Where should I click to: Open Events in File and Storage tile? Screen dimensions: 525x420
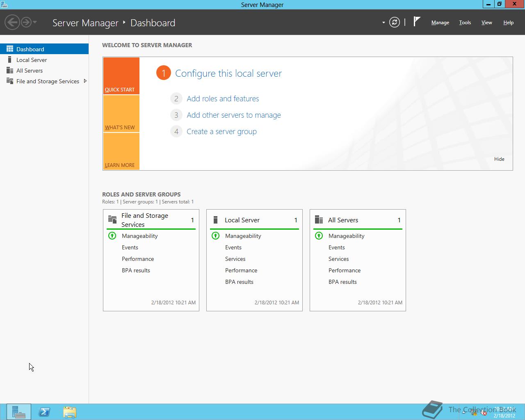click(130, 247)
